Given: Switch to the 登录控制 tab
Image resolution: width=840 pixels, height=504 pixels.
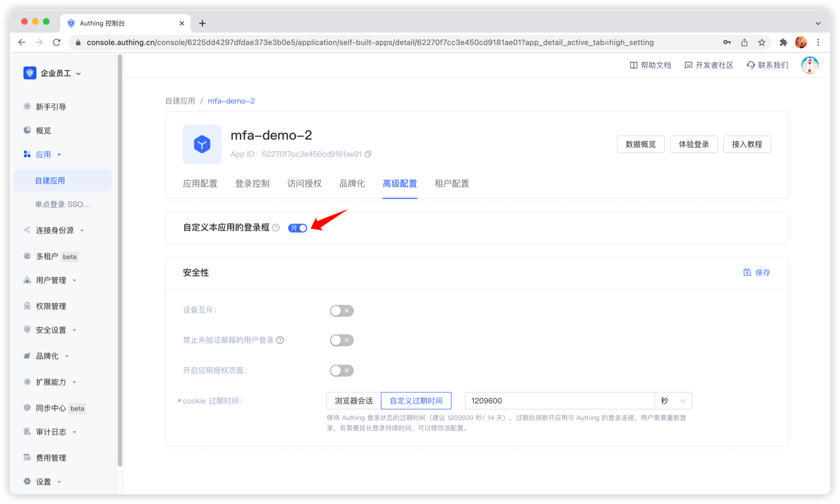Looking at the screenshot, I should [252, 184].
